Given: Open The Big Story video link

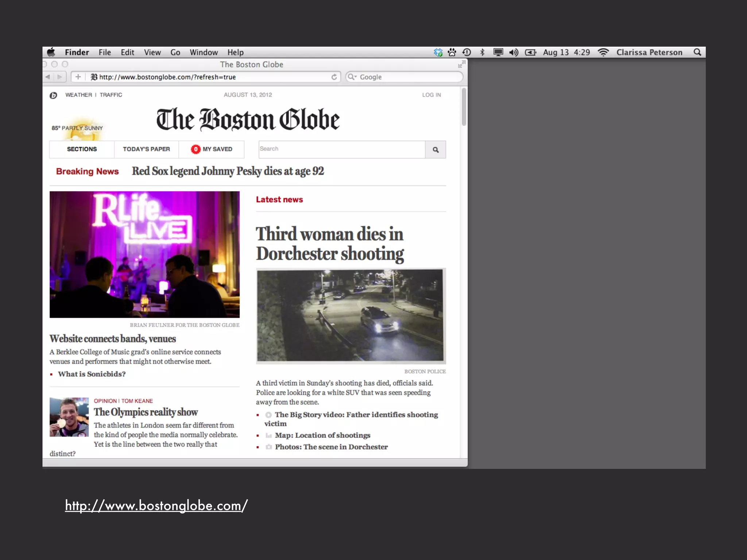Looking at the screenshot, I should [351, 419].
